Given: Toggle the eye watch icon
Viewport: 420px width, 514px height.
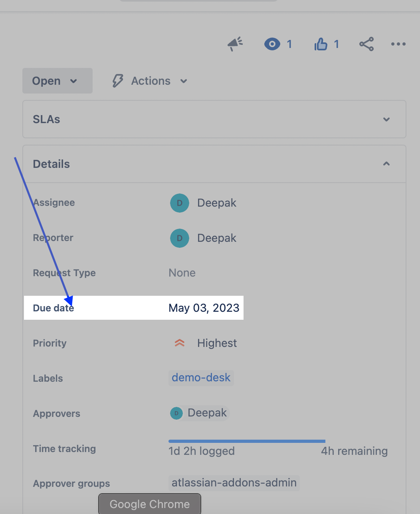Looking at the screenshot, I should tap(272, 44).
